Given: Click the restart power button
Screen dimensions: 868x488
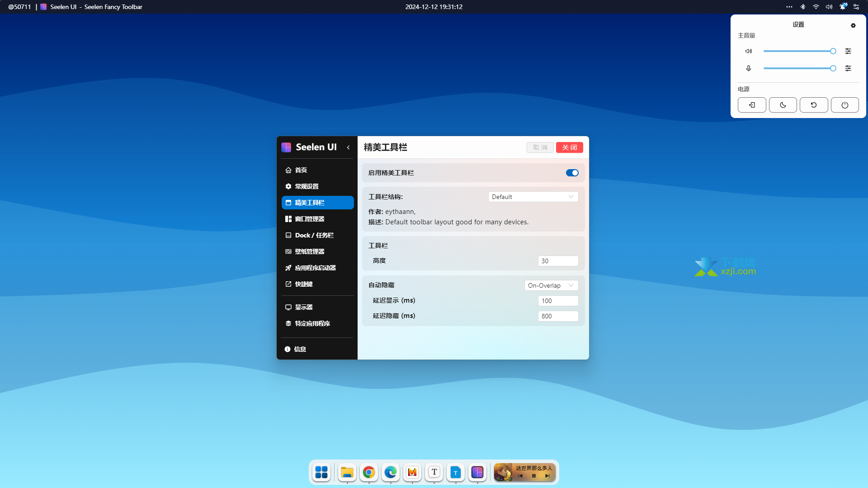Looking at the screenshot, I should click(x=813, y=105).
